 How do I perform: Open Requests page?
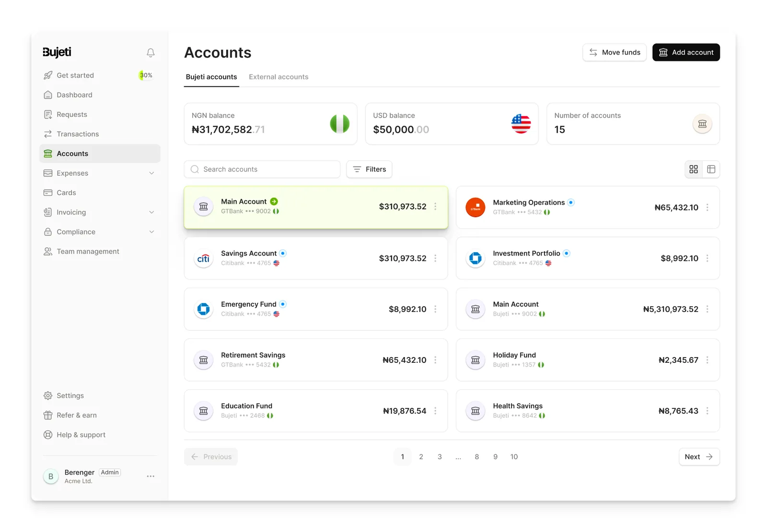coord(100,115)
